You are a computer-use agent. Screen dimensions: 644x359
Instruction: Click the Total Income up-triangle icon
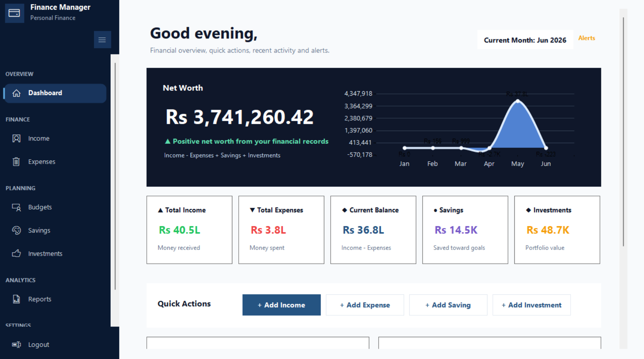click(x=161, y=210)
